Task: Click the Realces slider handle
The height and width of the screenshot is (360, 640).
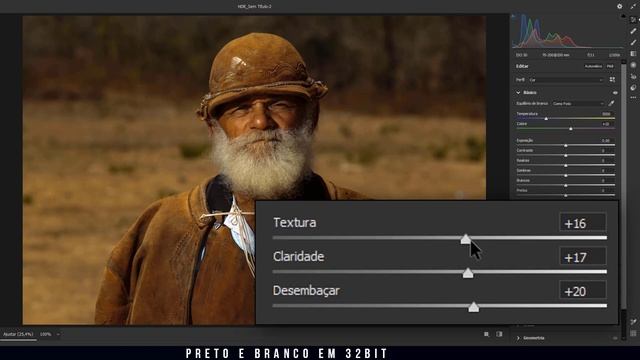Action: [566, 165]
